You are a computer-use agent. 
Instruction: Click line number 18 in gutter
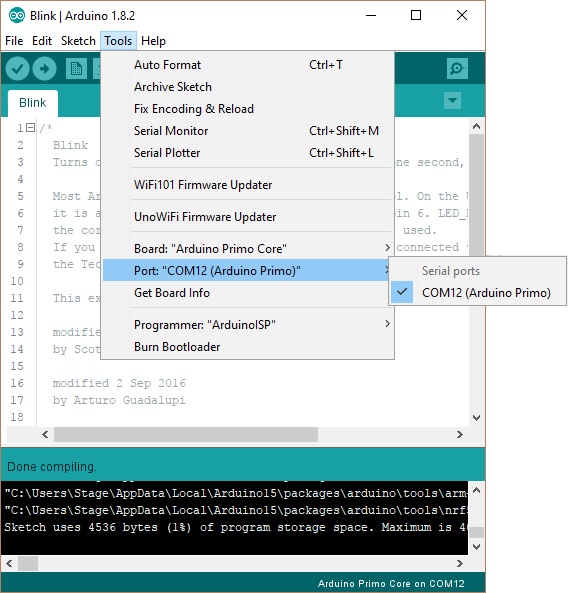coord(17,417)
